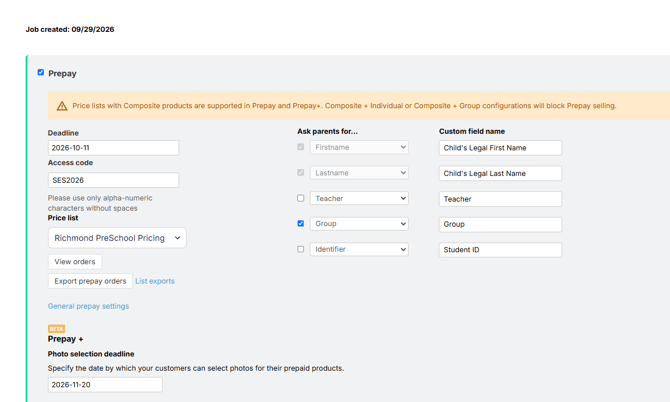Click the Ask parents for... label
This screenshot has width=670, height=402.
[327, 132]
